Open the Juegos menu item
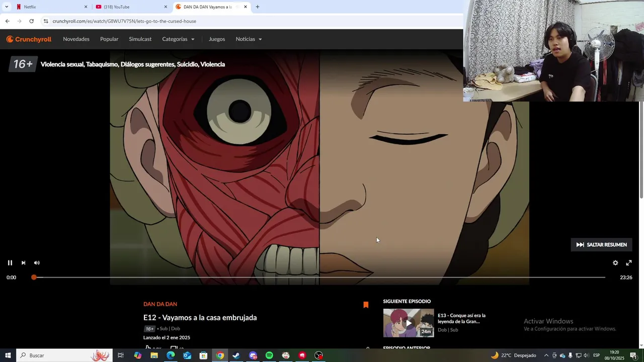 [x=217, y=39]
